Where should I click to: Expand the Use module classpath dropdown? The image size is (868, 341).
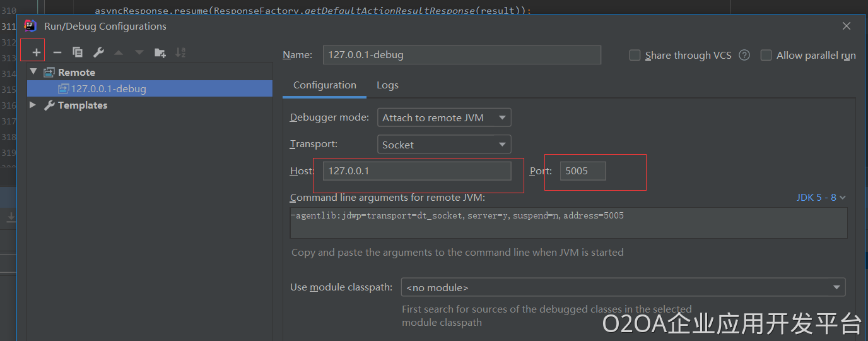pos(623,287)
